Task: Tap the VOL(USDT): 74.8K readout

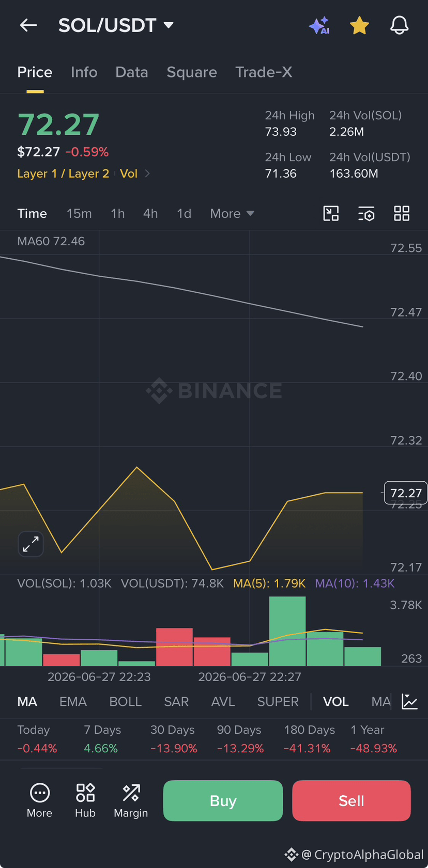Action: 172,583
